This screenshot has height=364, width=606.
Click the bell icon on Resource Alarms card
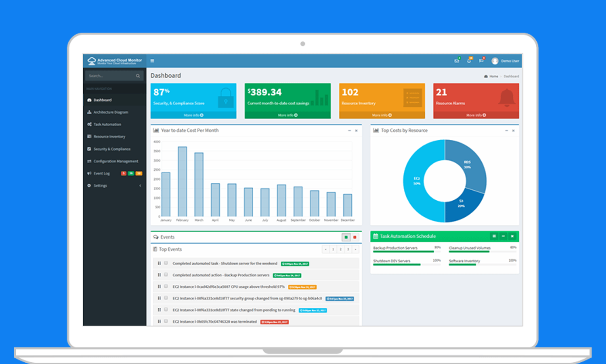507,98
